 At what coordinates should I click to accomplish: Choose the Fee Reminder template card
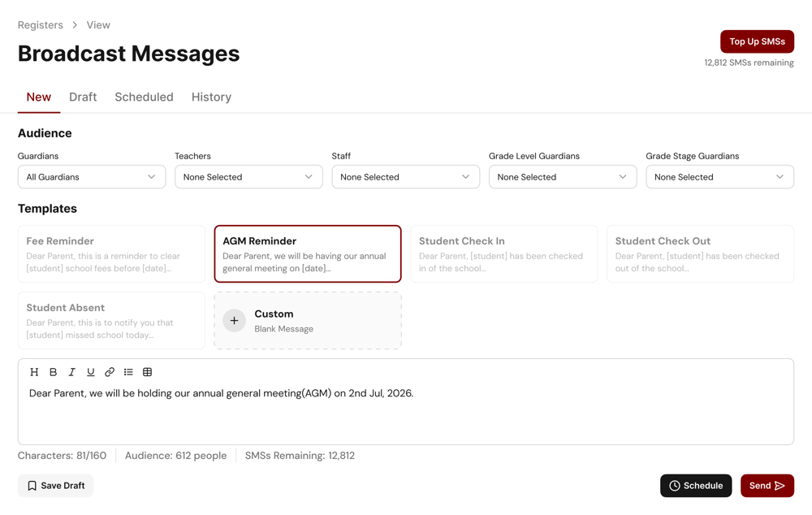111,254
